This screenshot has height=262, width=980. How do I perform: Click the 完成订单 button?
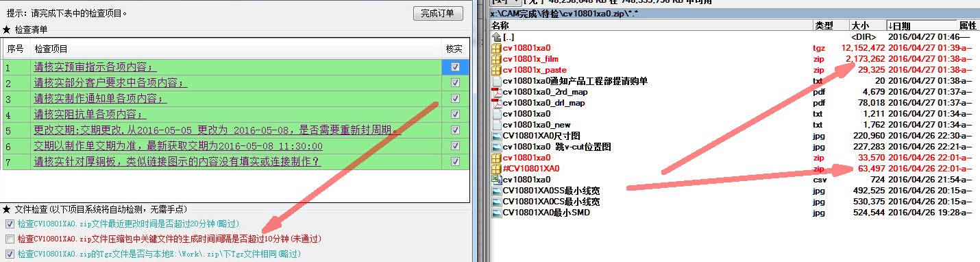click(x=438, y=14)
